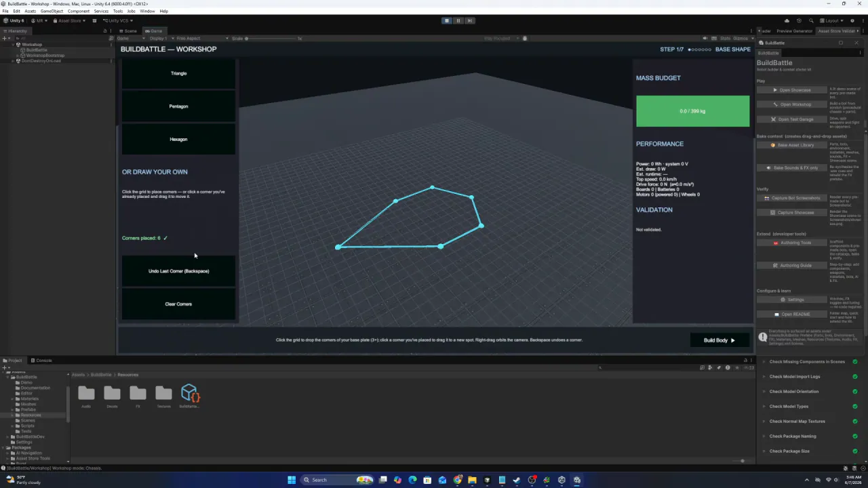868x488 pixels.
Task: Select the BuildBattle asset thumbnail in Project
Action: 189,396
